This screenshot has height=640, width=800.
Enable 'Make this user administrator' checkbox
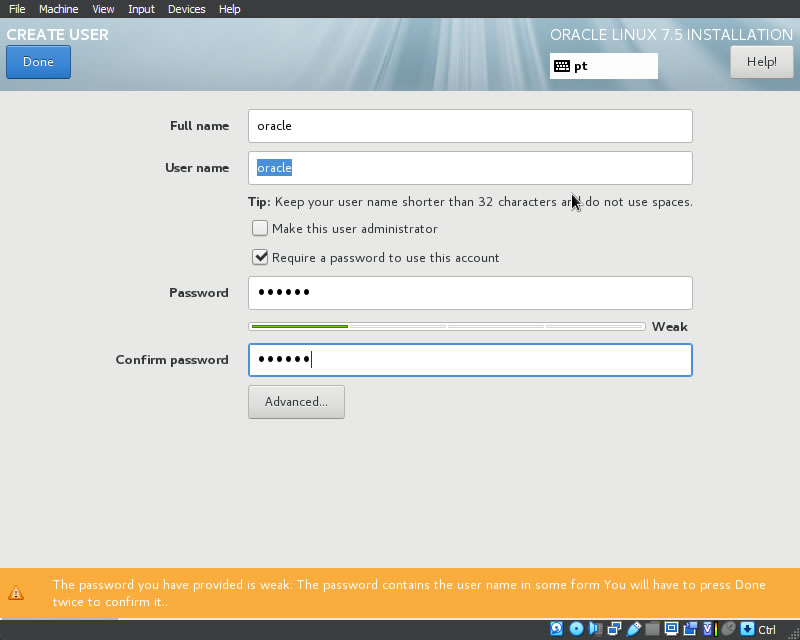(260, 228)
